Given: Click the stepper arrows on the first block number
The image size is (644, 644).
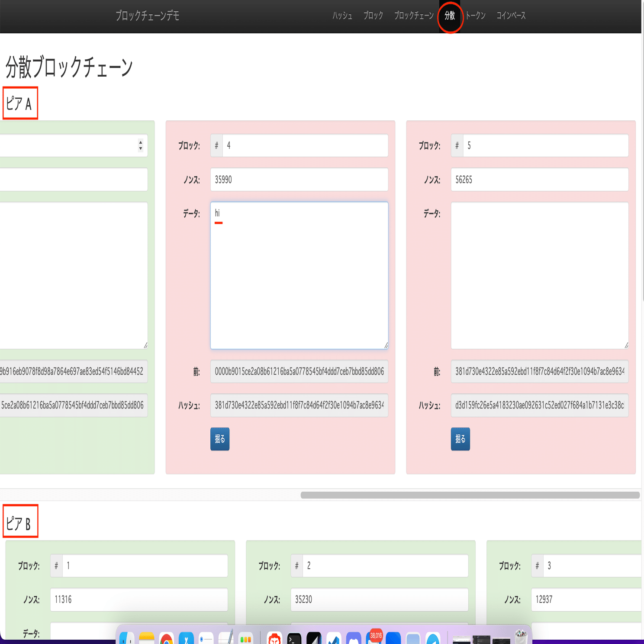Looking at the screenshot, I should 140,146.
